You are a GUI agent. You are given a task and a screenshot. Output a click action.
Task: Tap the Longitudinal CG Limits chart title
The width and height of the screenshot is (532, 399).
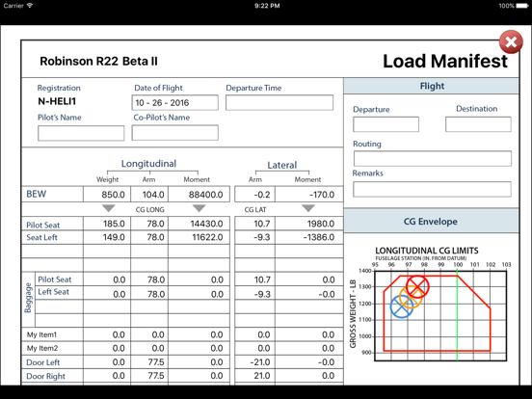click(x=427, y=251)
